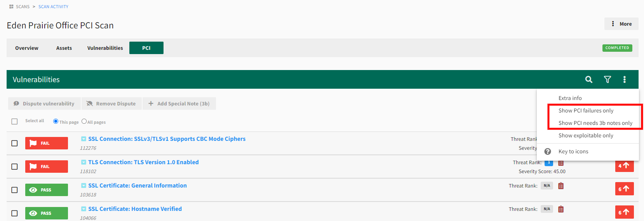Image resolution: width=644 pixels, height=221 pixels.
Task: Click the filter funnel icon
Action: tap(607, 79)
